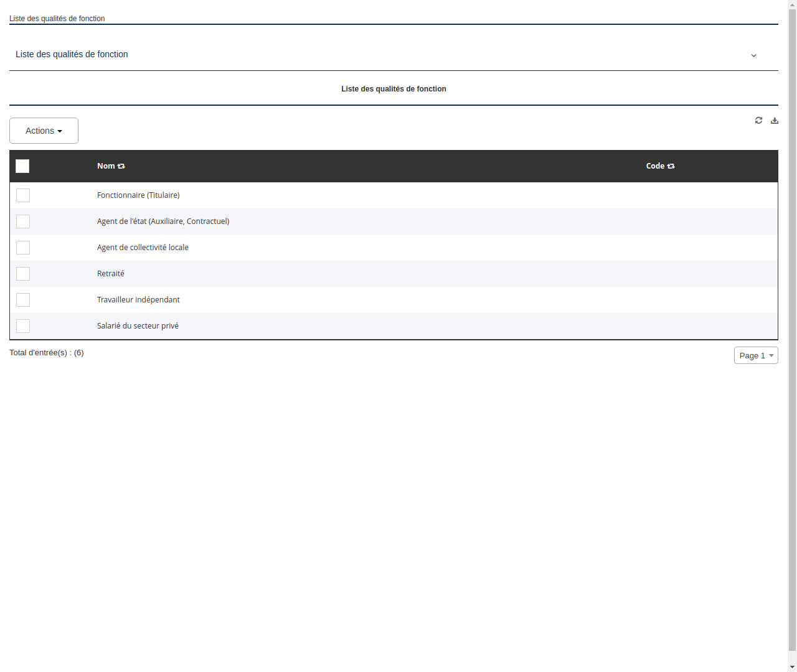
Task: Check the checkbox for Agent de collectivité locale
Action: pos(23,248)
